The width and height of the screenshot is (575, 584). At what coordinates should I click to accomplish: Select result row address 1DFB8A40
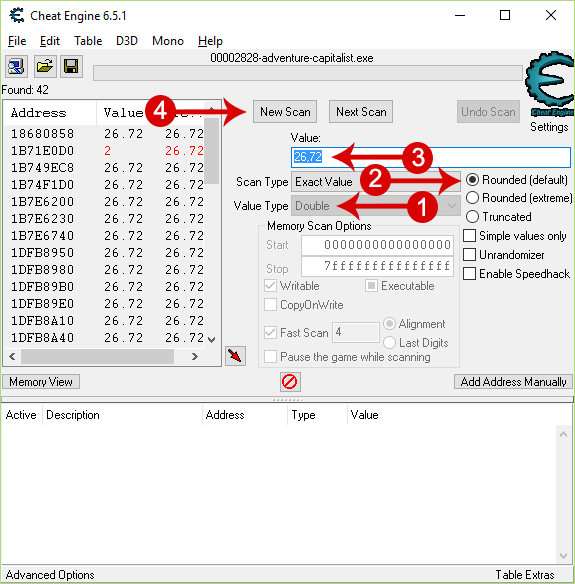(x=104, y=337)
